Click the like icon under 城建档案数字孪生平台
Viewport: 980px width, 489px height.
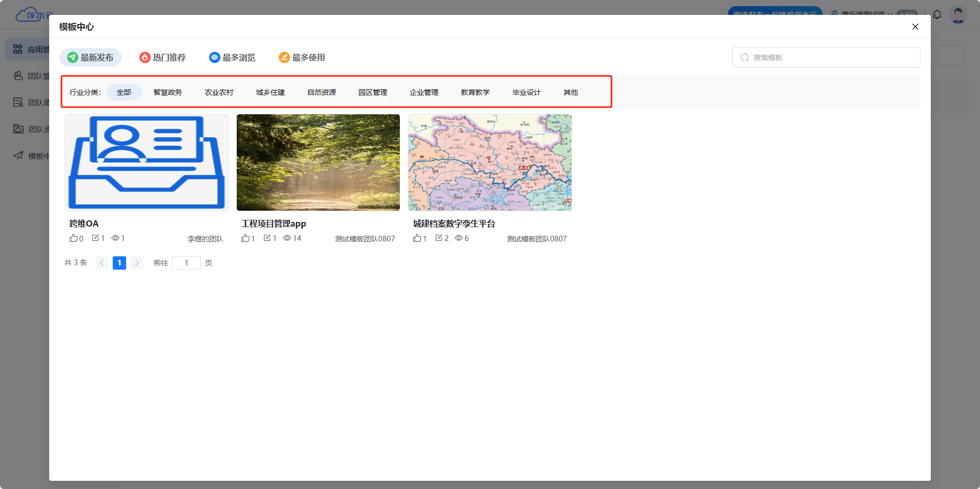[x=417, y=238]
